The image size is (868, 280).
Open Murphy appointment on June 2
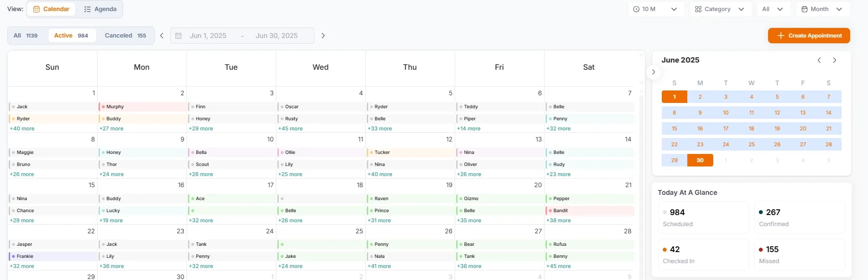click(142, 107)
